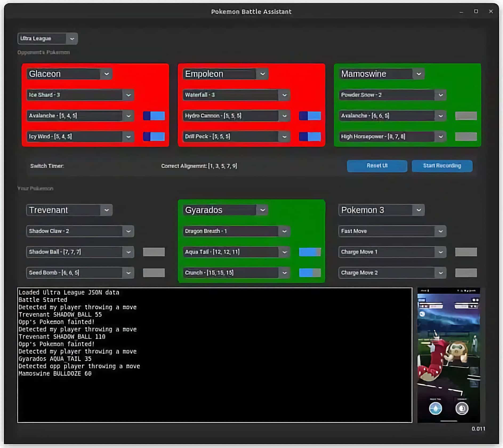Image resolution: width=503 pixels, height=448 pixels.
Task: Tap the second charge move button in phone preview
Action: point(462,409)
